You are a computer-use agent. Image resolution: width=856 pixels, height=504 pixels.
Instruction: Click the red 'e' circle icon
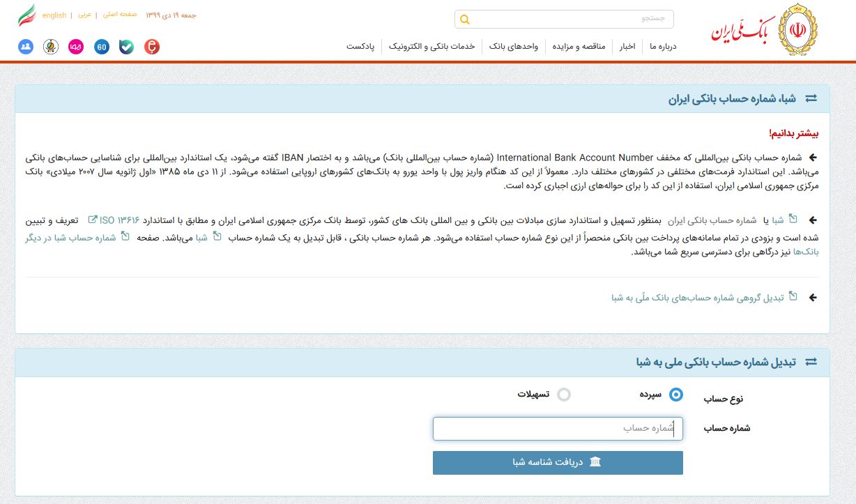coord(152,47)
